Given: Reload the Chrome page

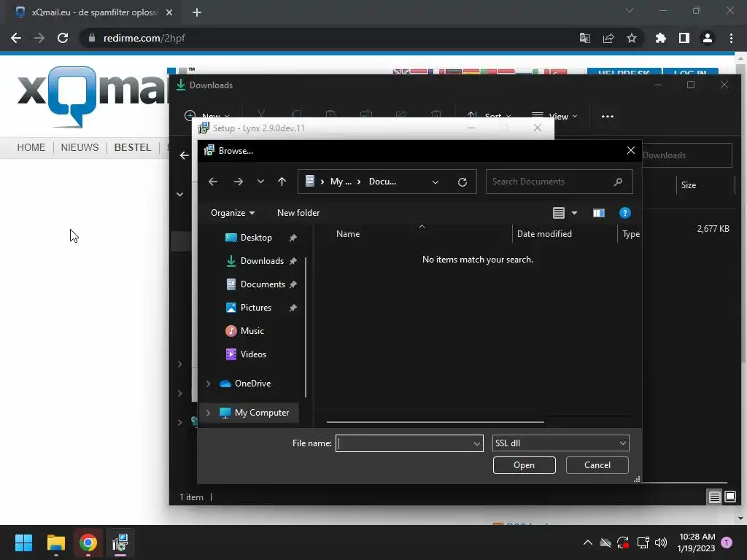Looking at the screenshot, I should (x=63, y=38).
